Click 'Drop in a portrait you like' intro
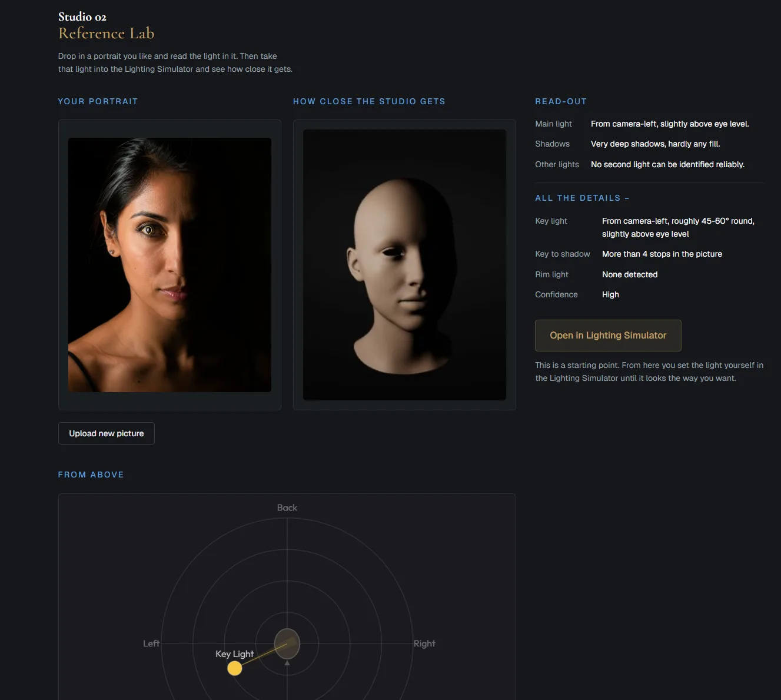 (175, 62)
